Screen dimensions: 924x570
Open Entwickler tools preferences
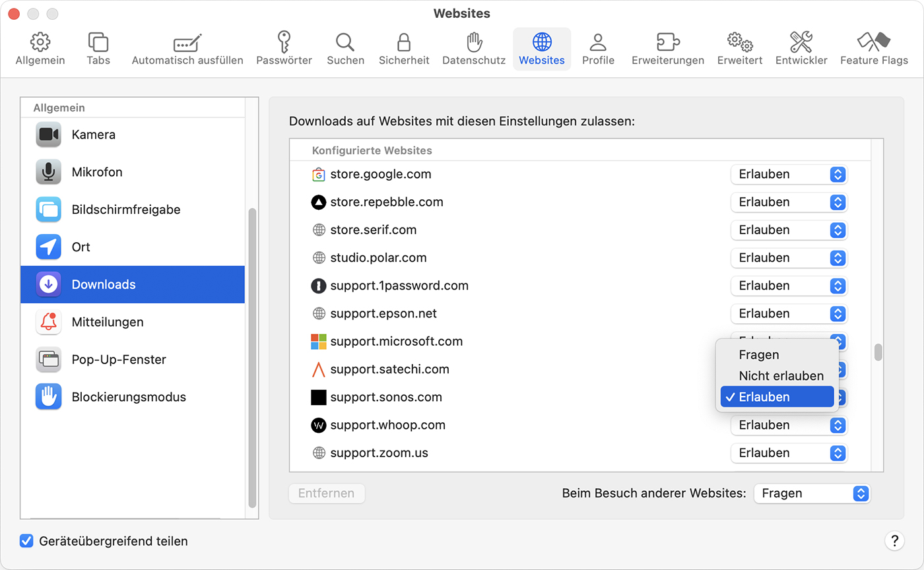[801, 49]
